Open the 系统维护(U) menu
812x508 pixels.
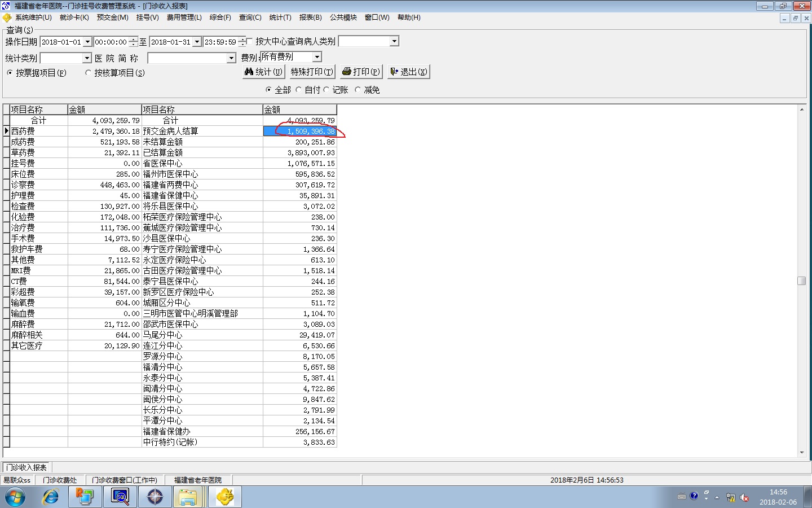coord(33,17)
